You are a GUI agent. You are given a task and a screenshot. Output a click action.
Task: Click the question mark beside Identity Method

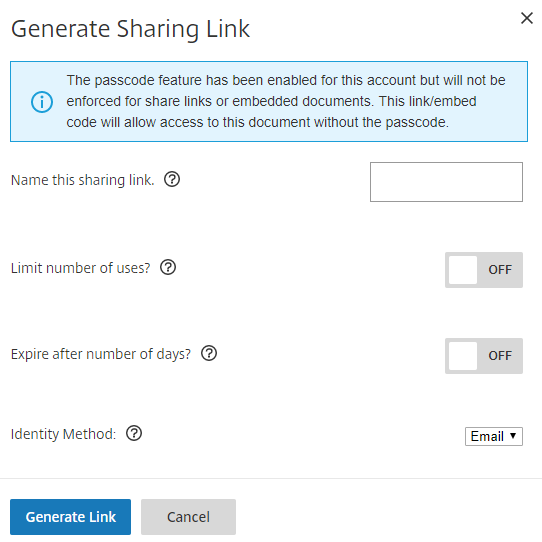(x=134, y=433)
